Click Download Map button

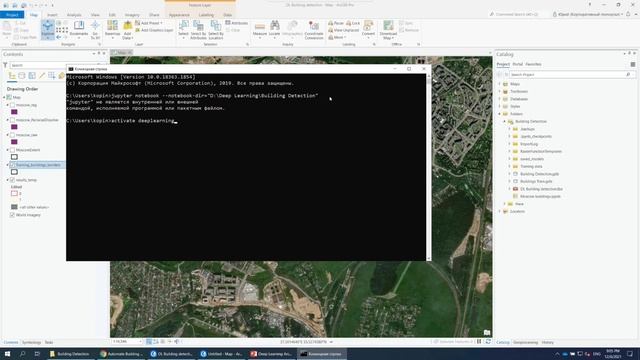pyautogui.click(x=388, y=30)
